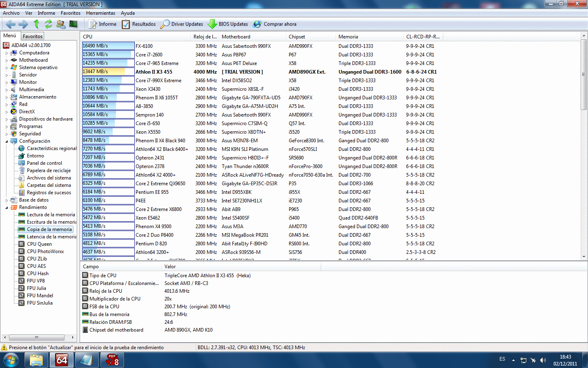Open Resultados from the toolbar
This screenshot has height=368, width=588.
pos(139,24)
